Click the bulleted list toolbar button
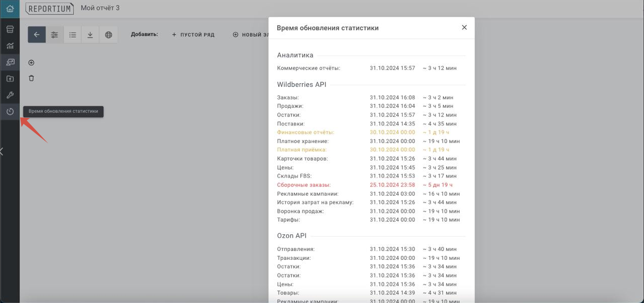 point(72,35)
